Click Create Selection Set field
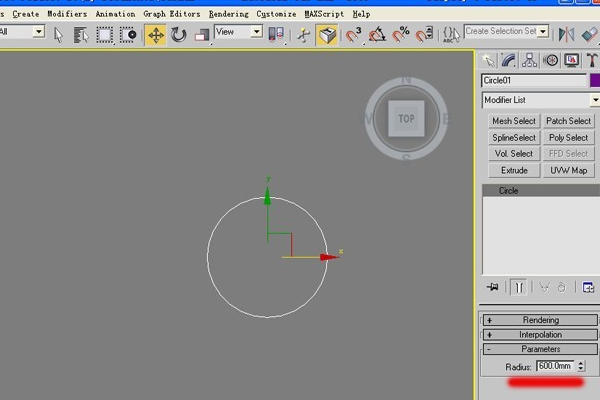 point(501,31)
